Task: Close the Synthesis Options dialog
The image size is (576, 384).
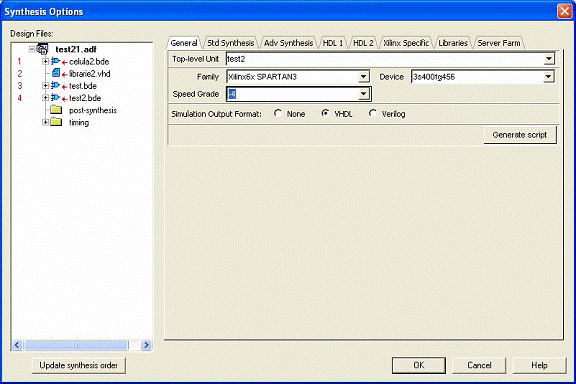Action: pyautogui.click(x=564, y=11)
